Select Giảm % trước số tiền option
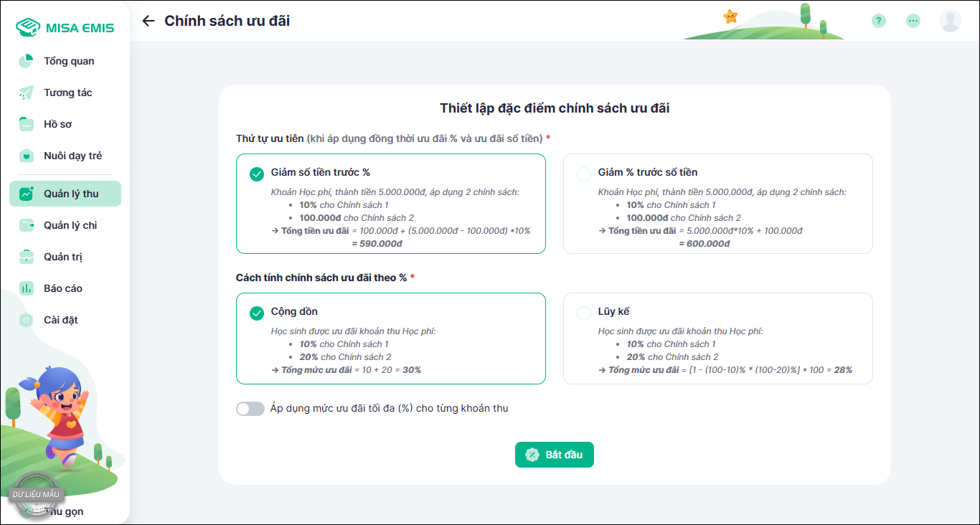The width and height of the screenshot is (980, 525). (718, 204)
